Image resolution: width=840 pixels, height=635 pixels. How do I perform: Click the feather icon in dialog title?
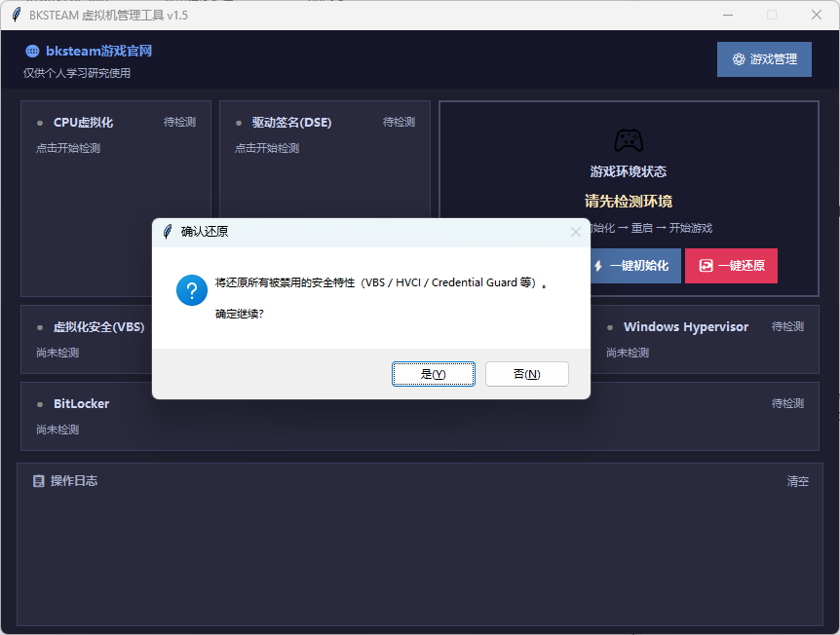pyautogui.click(x=168, y=232)
